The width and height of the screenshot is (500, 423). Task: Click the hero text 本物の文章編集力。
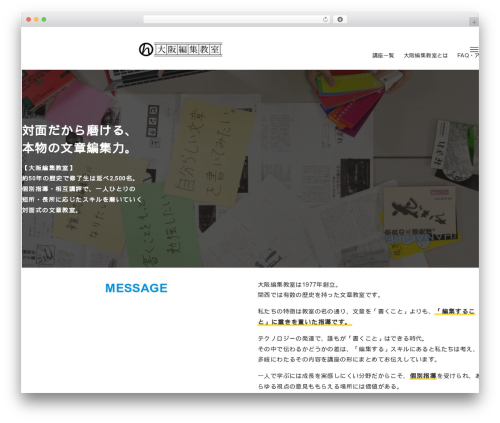[77, 148]
